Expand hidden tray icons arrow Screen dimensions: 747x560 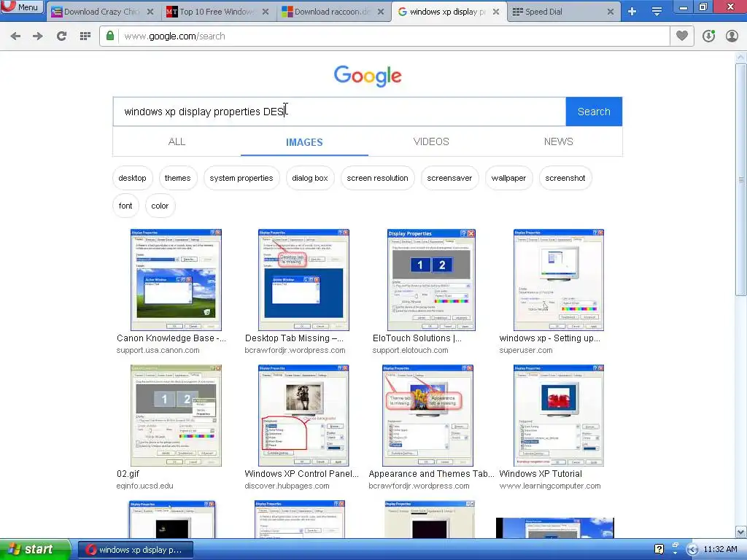tap(692, 550)
